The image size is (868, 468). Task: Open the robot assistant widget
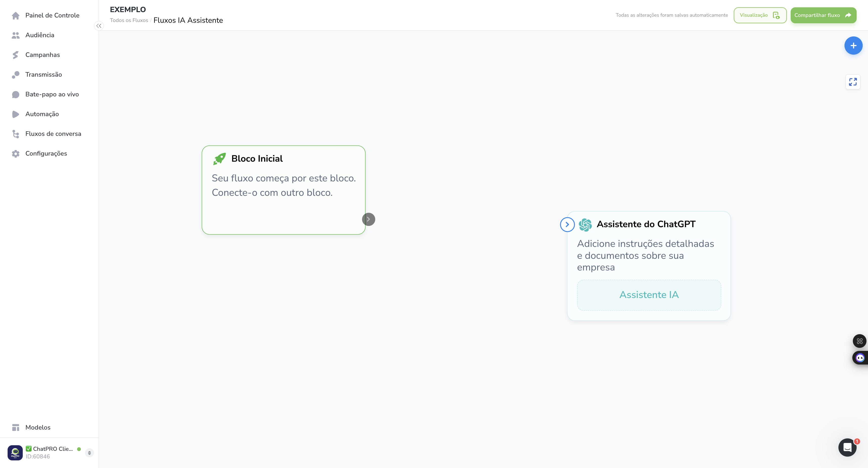coord(860,358)
